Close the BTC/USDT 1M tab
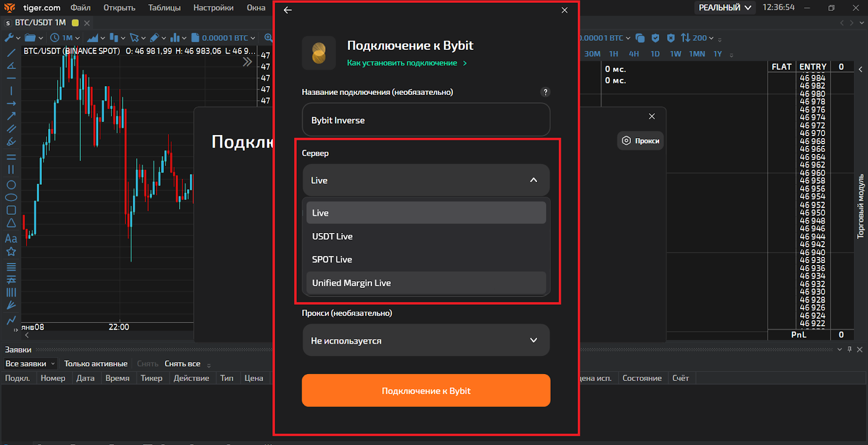The image size is (868, 445). pos(87,23)
